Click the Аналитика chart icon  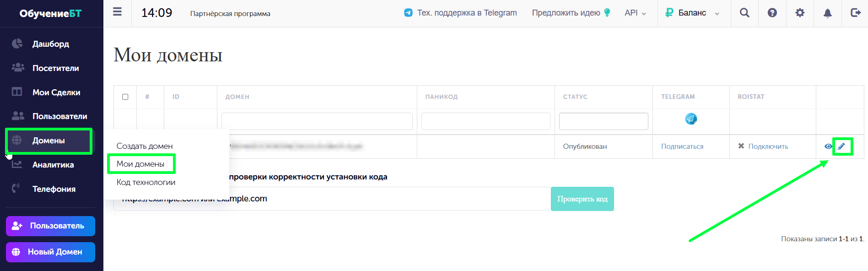click(17, 164)
